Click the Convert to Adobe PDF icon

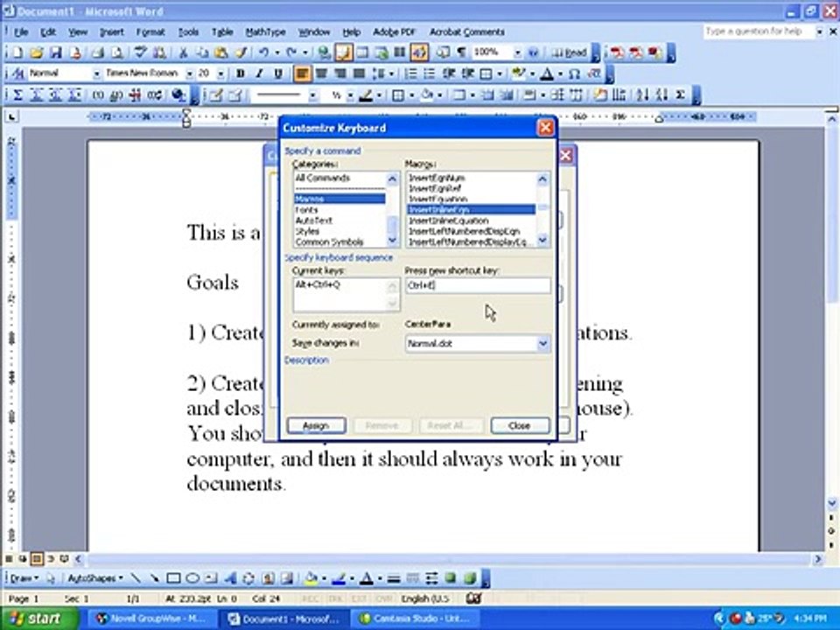point(617,52)
